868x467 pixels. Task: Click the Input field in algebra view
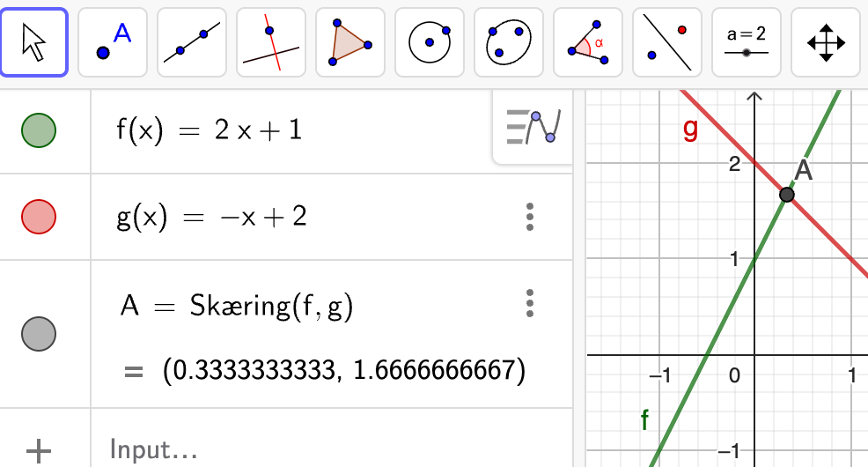click(332, 449)
